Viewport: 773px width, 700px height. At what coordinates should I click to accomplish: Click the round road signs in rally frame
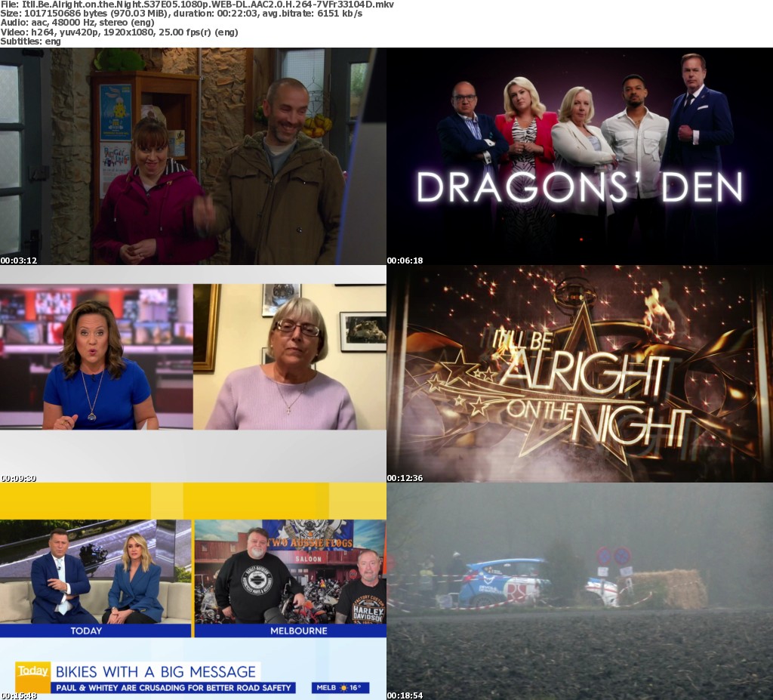(x=612, y=557)
